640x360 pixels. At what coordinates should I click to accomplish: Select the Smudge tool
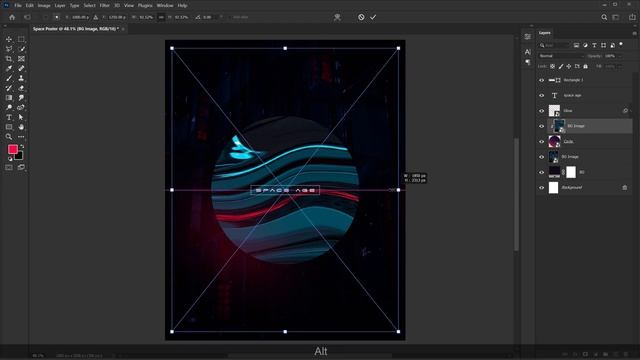(x=21, y=98)
